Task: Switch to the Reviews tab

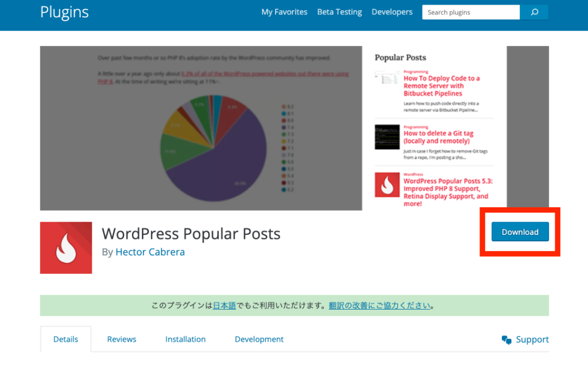Action: coord(122,339)
